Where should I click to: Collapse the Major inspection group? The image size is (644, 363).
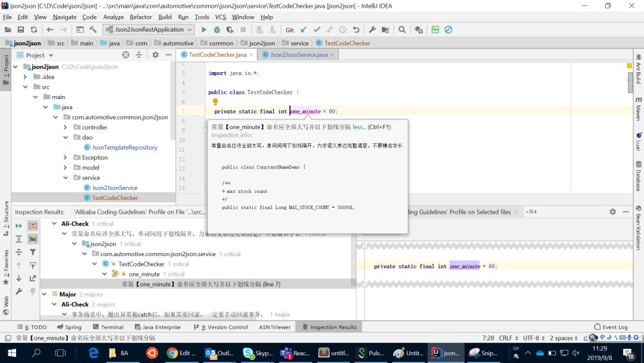point(44,294)
